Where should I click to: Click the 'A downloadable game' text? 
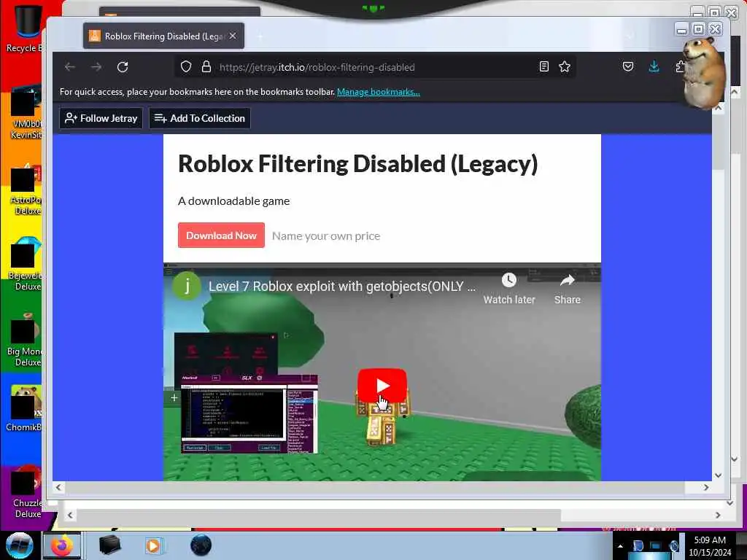pos(233,201)
